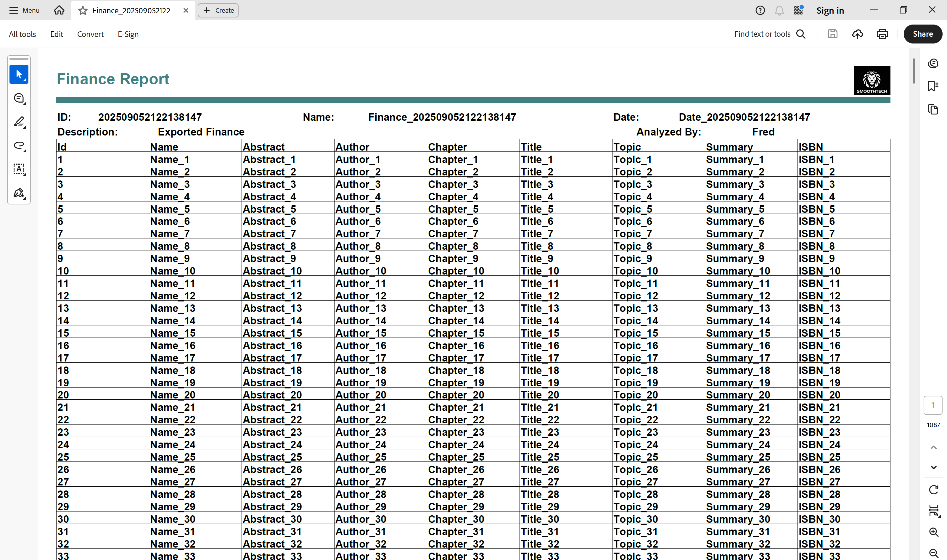Star the Finance document tab
947x560 pixels.
[82, 11]
